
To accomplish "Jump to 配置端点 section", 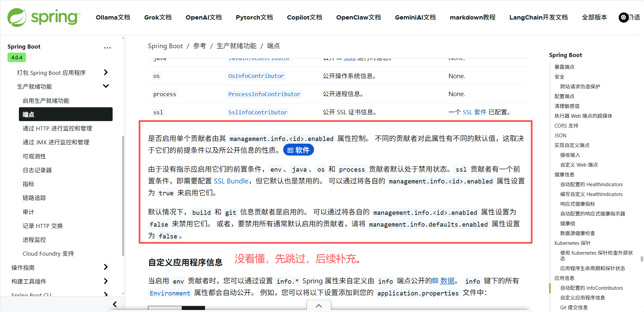I will (x=564, y=96).
